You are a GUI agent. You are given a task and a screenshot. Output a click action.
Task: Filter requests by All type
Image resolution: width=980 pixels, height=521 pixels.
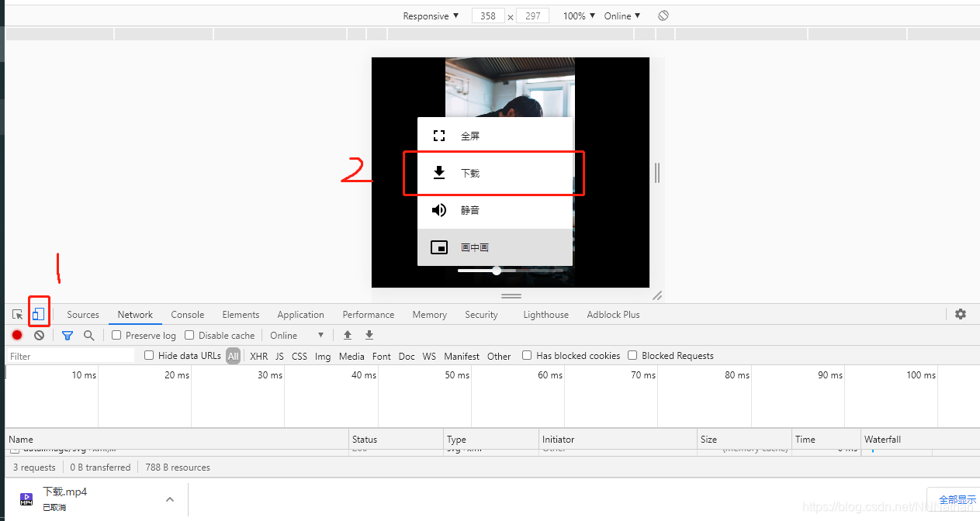tap(233, 356)
